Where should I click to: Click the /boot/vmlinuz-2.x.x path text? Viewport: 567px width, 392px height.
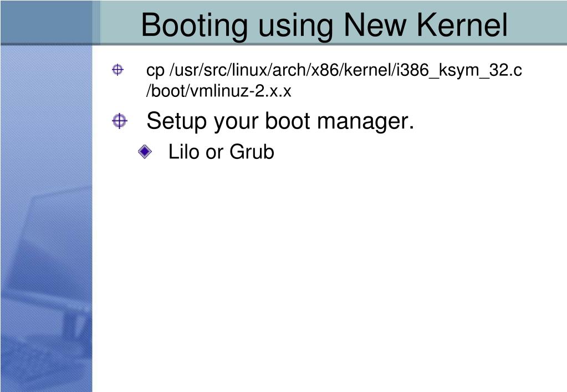(x=218, y=91)
